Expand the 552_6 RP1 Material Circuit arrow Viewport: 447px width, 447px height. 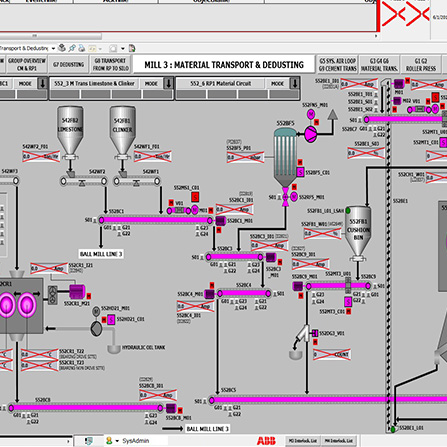click(x=295, y=83)
